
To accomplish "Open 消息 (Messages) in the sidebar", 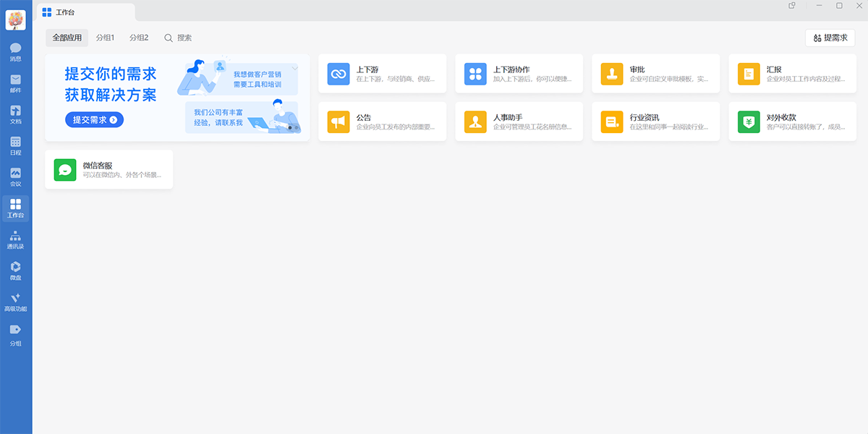I will (x=16, y=51).
